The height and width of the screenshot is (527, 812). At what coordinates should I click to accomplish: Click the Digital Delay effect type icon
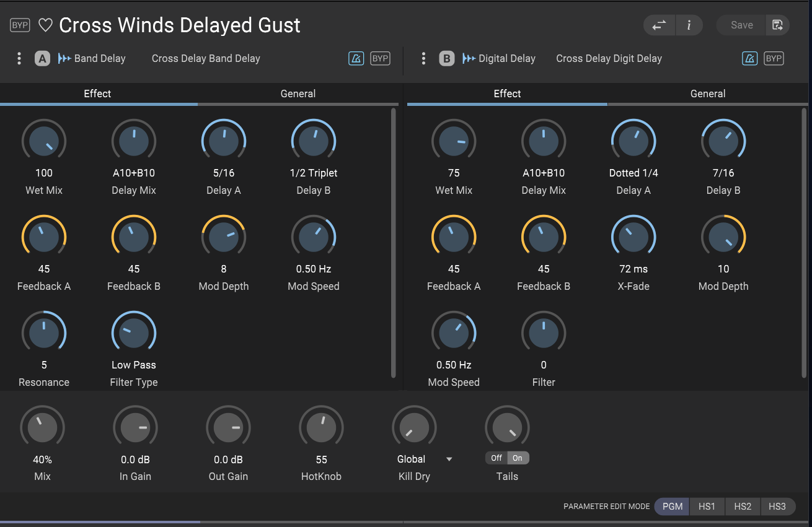point(469,59)
